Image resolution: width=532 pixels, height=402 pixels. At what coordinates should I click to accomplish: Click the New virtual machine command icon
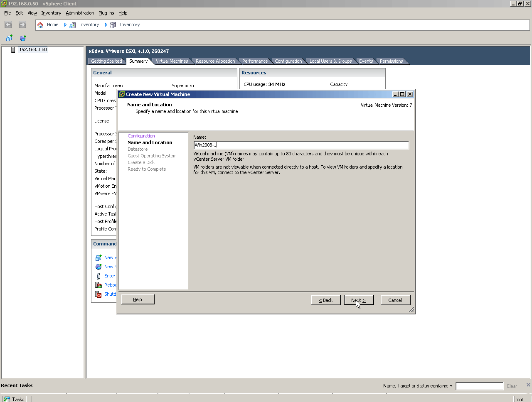[99, 258]
